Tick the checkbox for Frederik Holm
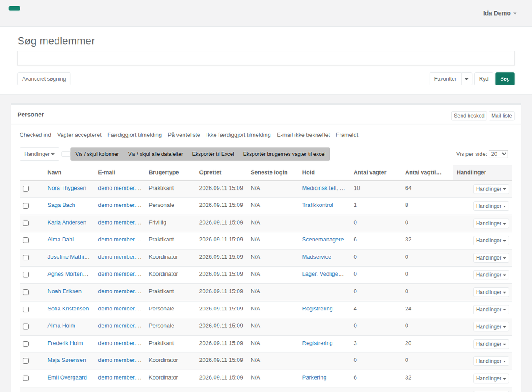532x392 pixels. [x=26, y=344]
